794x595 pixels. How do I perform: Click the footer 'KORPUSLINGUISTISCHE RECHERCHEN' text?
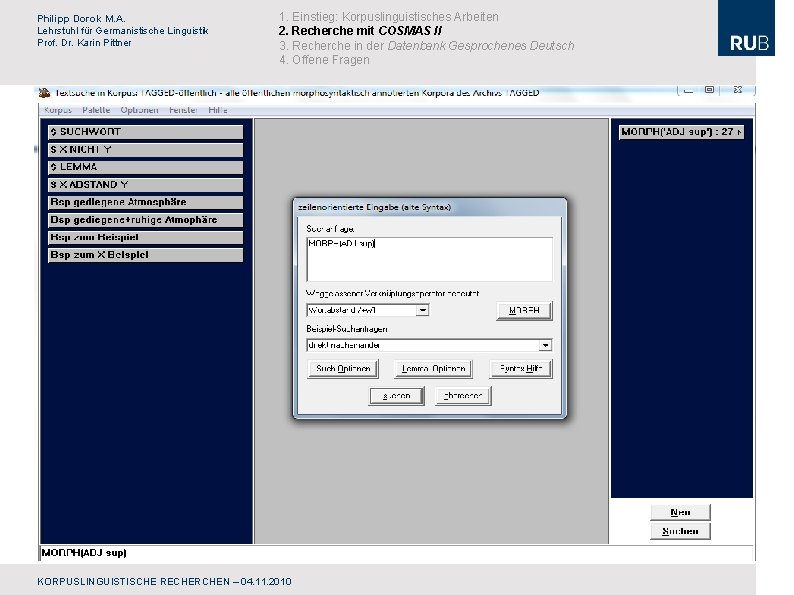(x=134, y=582)
